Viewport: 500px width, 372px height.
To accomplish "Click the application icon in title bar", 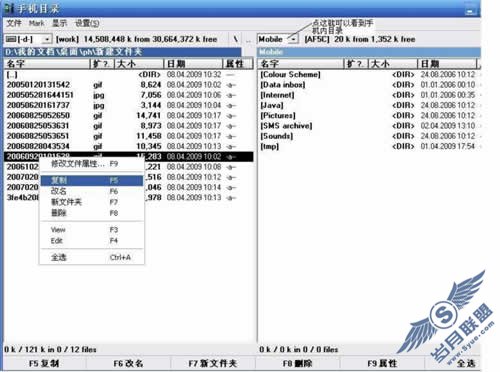I will (x=9, y=8).
